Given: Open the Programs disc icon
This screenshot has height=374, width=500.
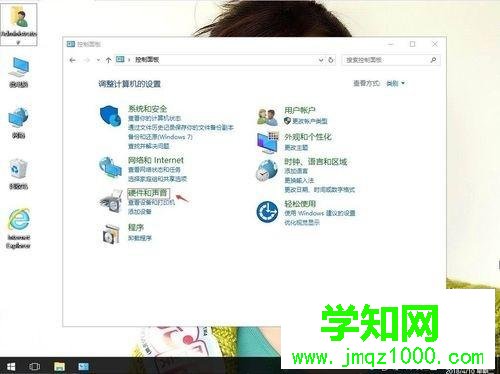Looking at the screenshot, I should click(111, 234).
